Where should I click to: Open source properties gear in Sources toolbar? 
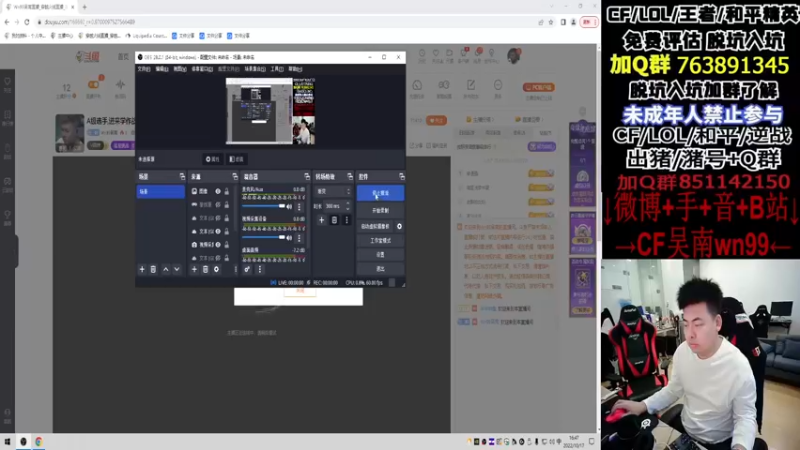point(216,269)
